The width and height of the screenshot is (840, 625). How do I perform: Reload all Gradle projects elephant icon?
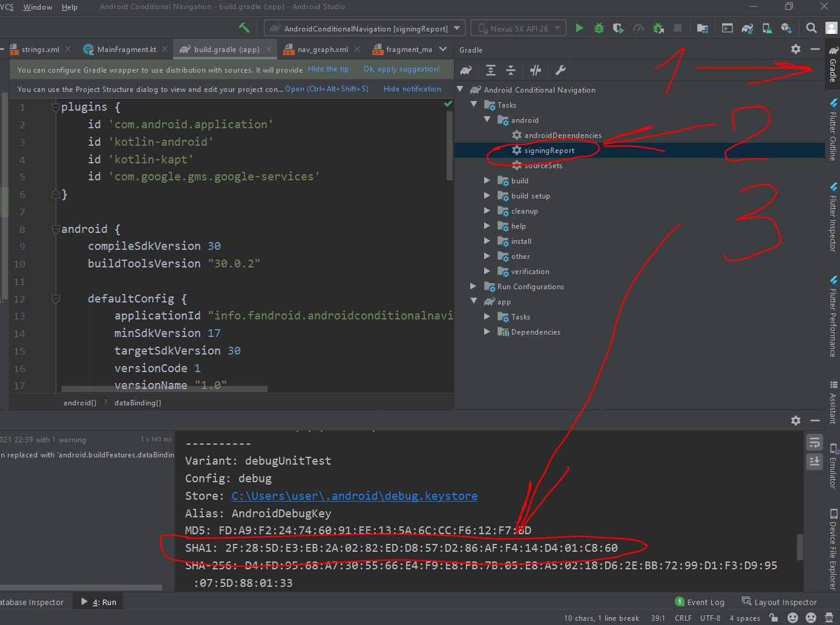[x=466, y=70]
